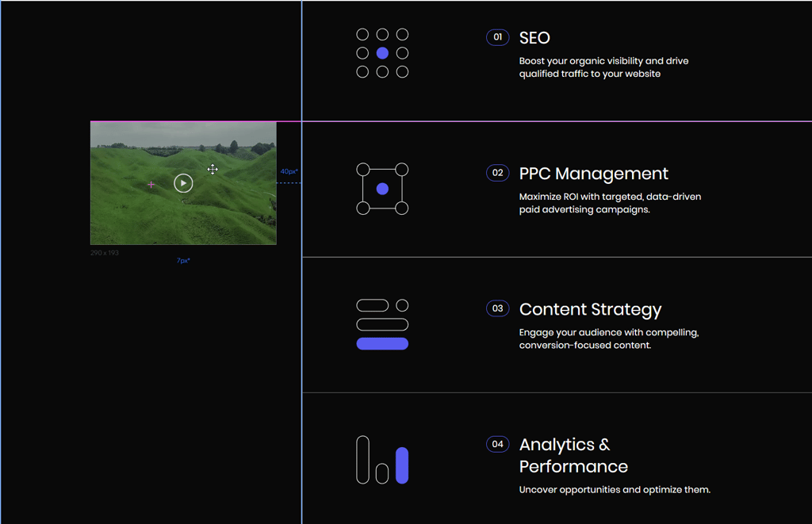Image resolution: width=812 pixels, height=524 pixels.
Task: Click the PPC Management square node icon
Action: pyautogui.click(x=382, y=189)
